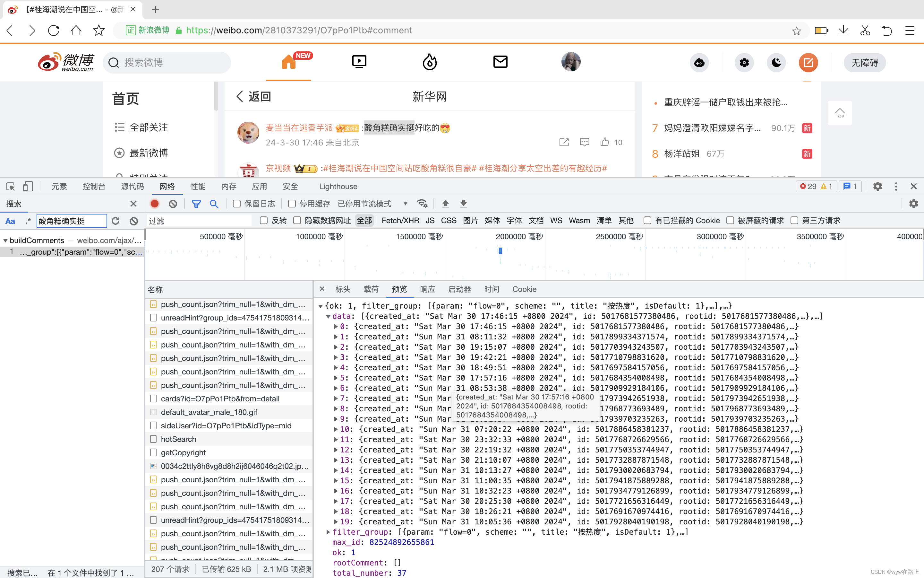The image size is (924, 578).
Task: Click the game controller icon in Weibo header
Action: point(699,63)
